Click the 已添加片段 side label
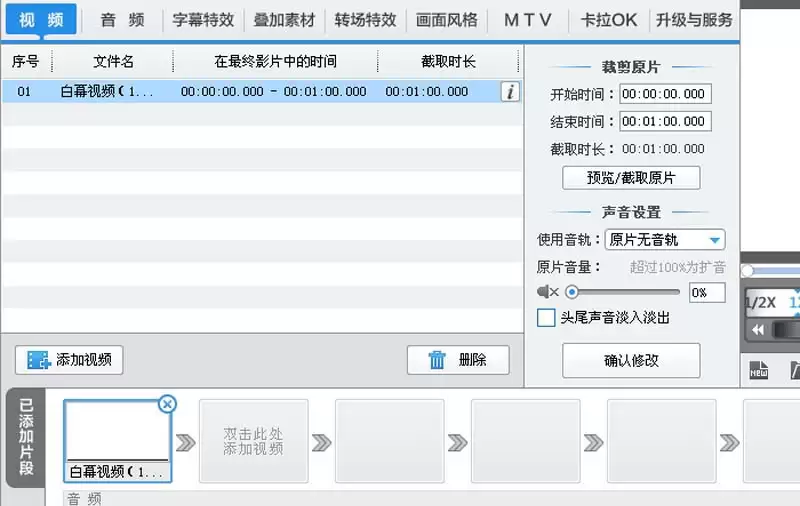The height and width of the screenshot is (506, 800). pyautogui.click(x=26, y=437)
